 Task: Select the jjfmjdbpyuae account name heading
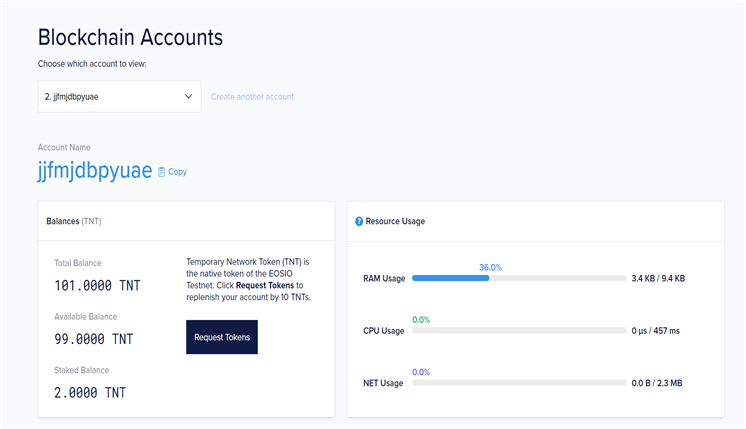pyautogui.click(x=95, y=171)
